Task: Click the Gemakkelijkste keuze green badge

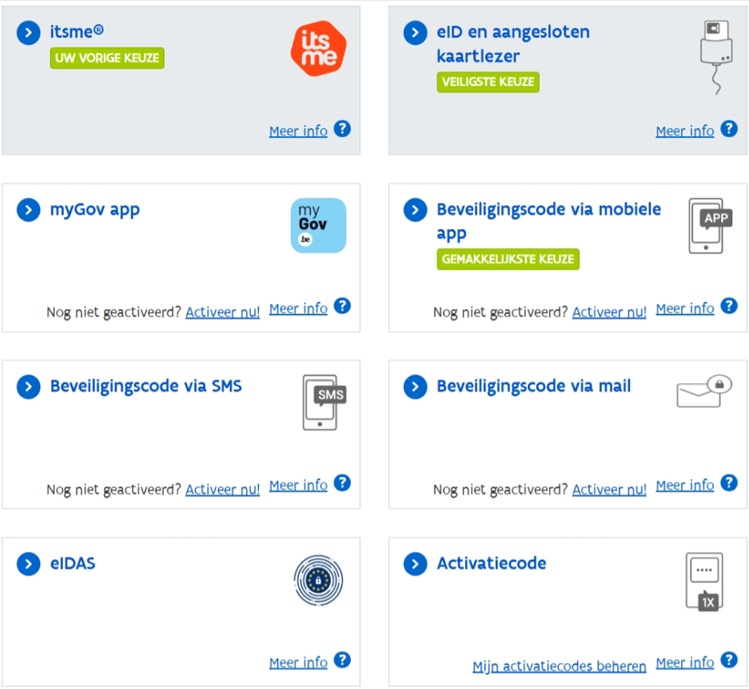Action: (508, 259)
